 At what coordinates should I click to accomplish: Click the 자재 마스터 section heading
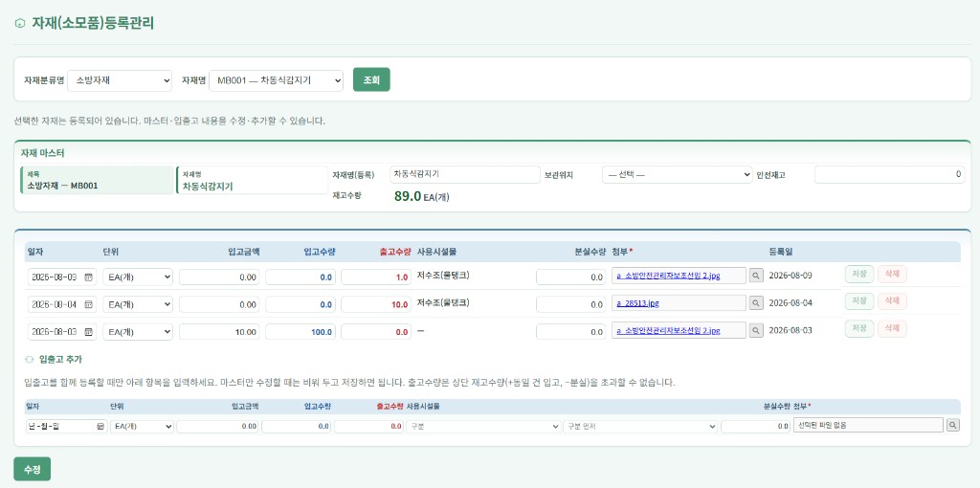(42, 153)
